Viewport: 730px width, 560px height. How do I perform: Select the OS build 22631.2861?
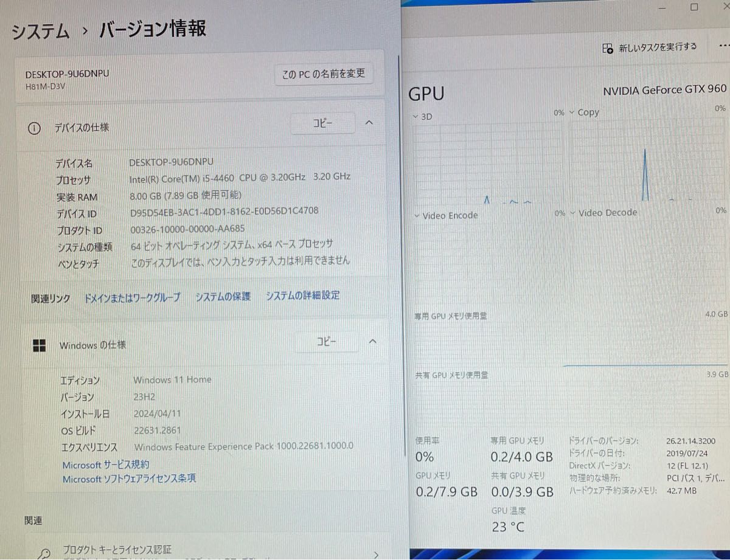(157, 430)
